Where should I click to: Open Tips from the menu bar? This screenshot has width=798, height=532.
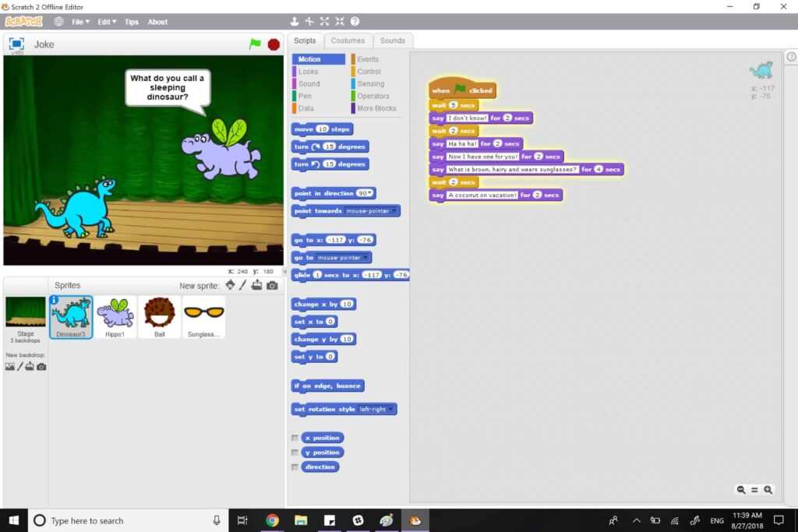[x=131, y=22]
